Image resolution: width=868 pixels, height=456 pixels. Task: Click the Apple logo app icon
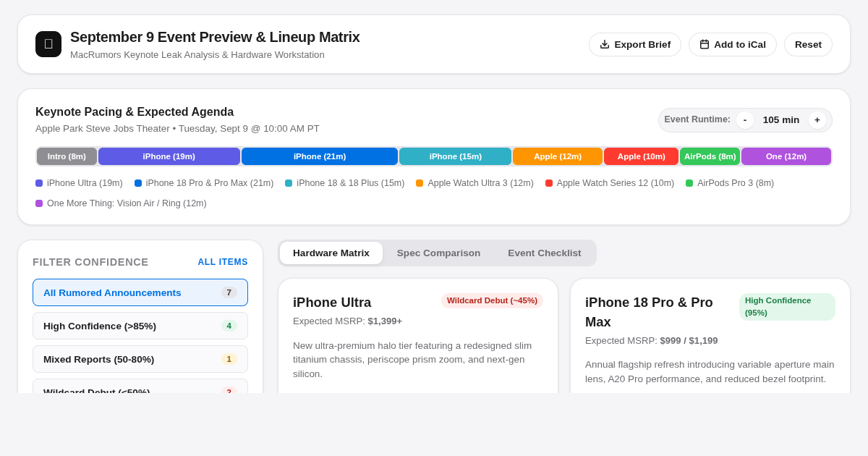click(48, 44)
